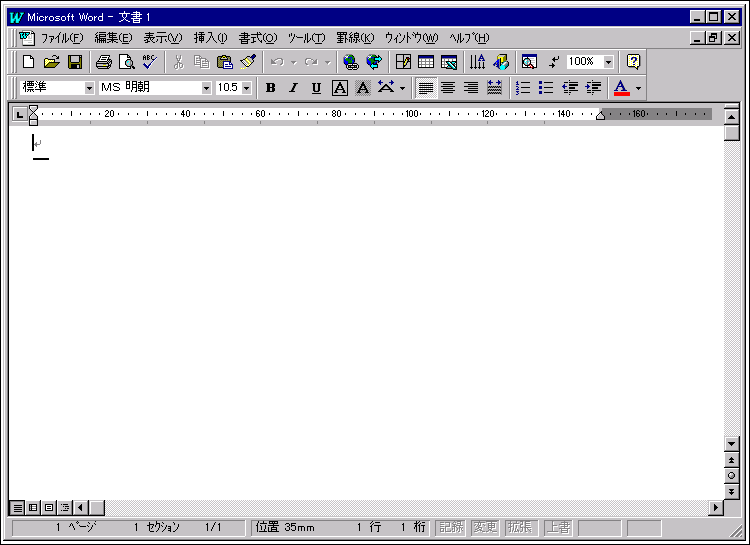This screenshot has width=750, height=545.
Task: Cut selection with scissors icon
Action: (178, 62)
